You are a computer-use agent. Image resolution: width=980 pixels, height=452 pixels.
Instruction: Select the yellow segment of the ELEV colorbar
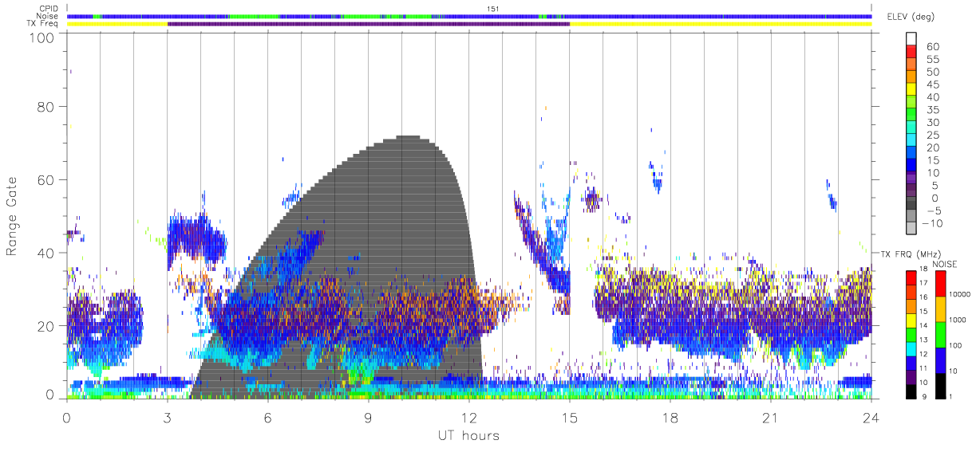[911, 91]
